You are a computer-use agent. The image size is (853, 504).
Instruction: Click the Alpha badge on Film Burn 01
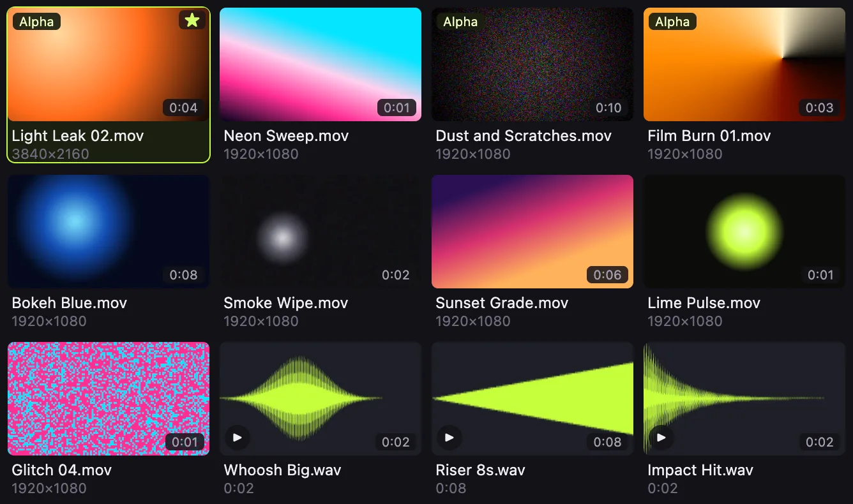click(672, 22)
